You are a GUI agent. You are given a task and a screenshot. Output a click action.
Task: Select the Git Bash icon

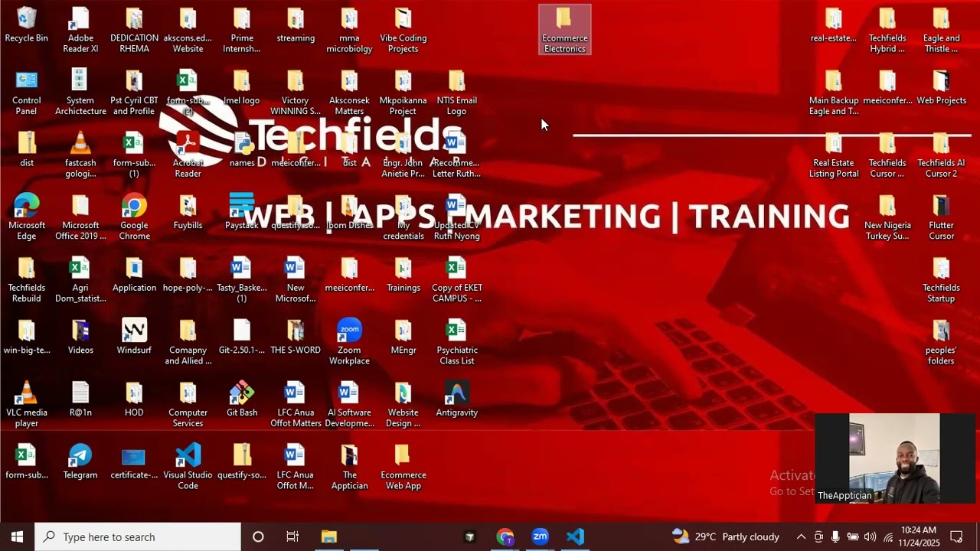coord(242,399)
